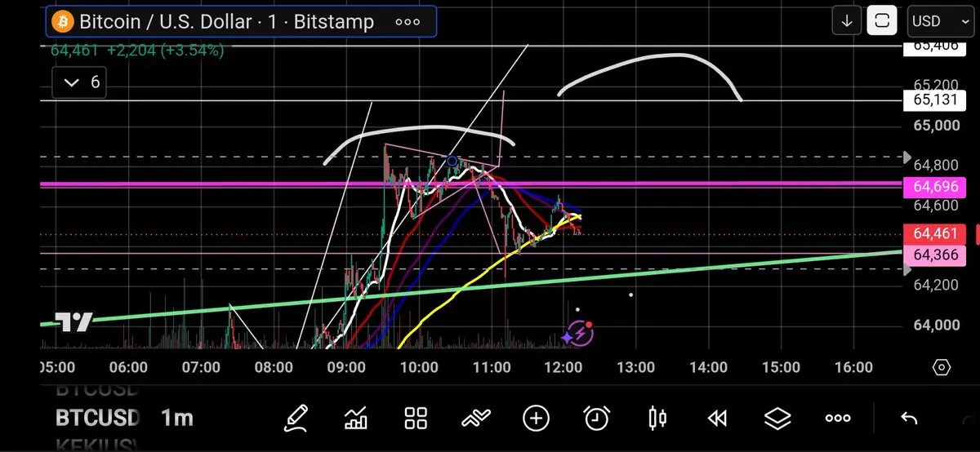The image size is (980, 452).
Task: Open the object tree layers icon
Action: point(778,419)
